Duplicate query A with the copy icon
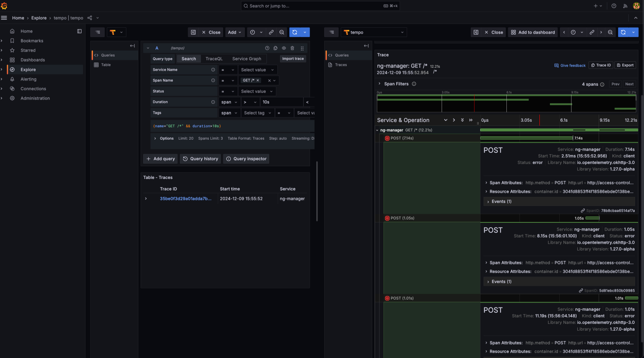Screen dimensions: 644x358 [276, 48]
